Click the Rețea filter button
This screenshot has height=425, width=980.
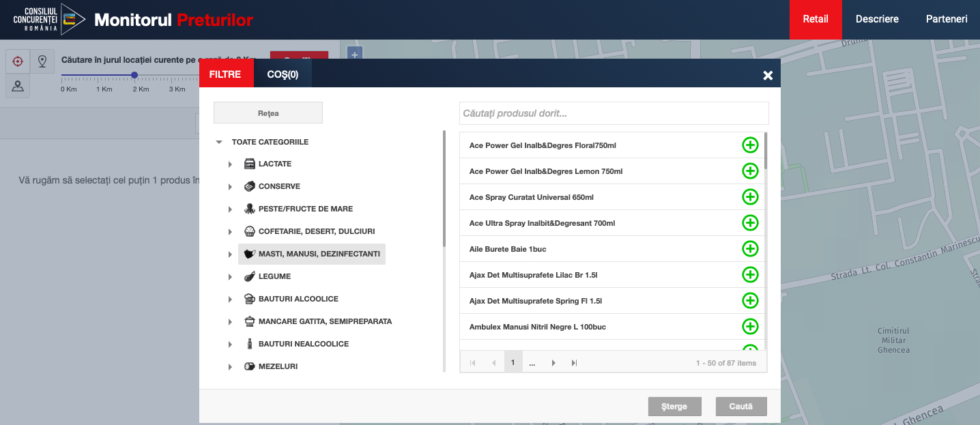268,113
